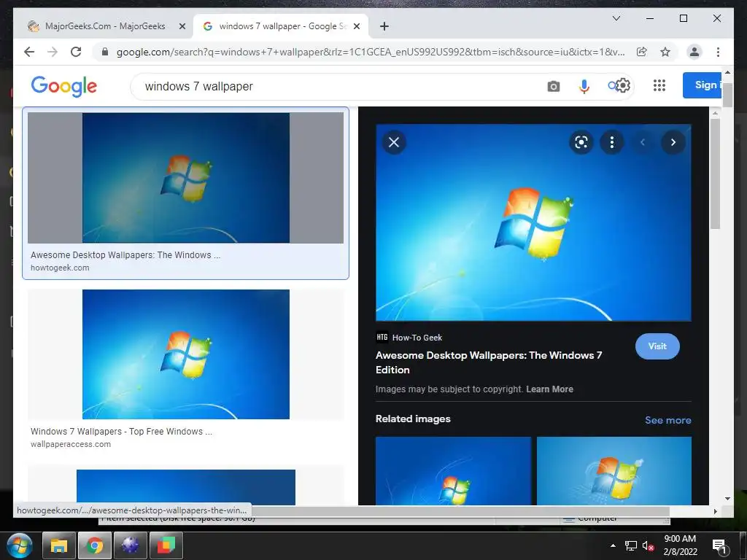Select the howtogeek.com result thumbnail
This screenshot has height=560, width=747.
[x=186, y=178]
